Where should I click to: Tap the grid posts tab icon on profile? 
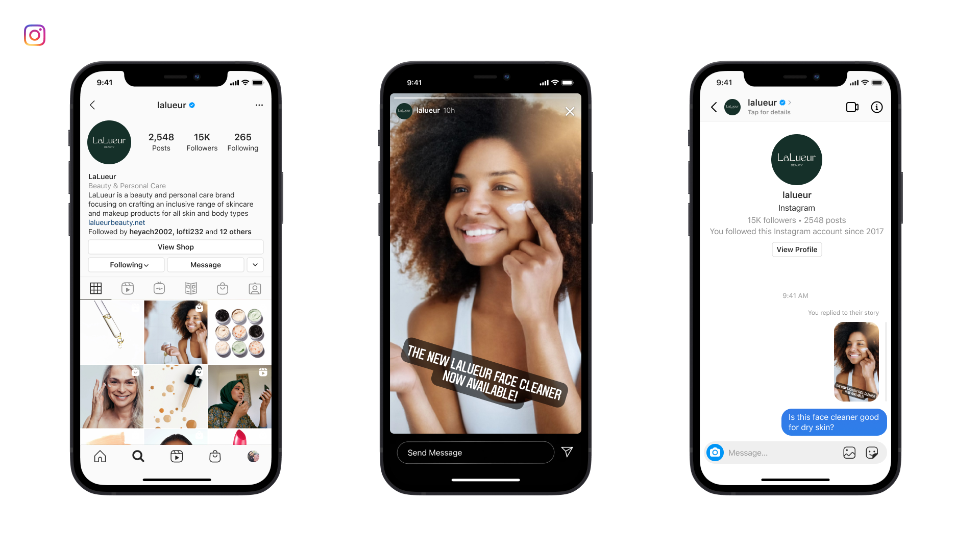[x=95, y=288]
